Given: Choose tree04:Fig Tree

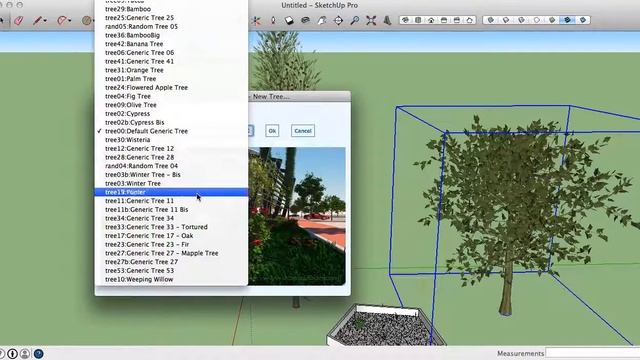Looking at the screenshot, I should coord(171,96).
